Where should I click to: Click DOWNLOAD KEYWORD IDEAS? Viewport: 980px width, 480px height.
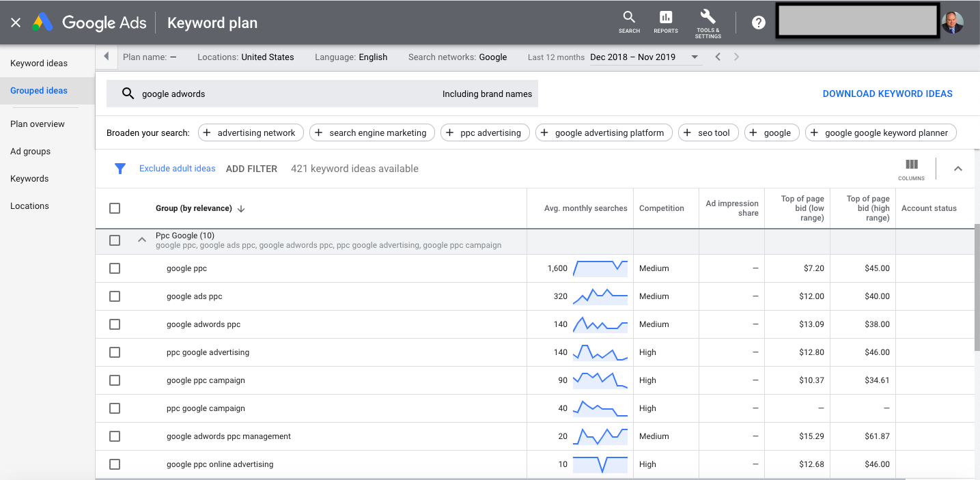tap(888, 94)
